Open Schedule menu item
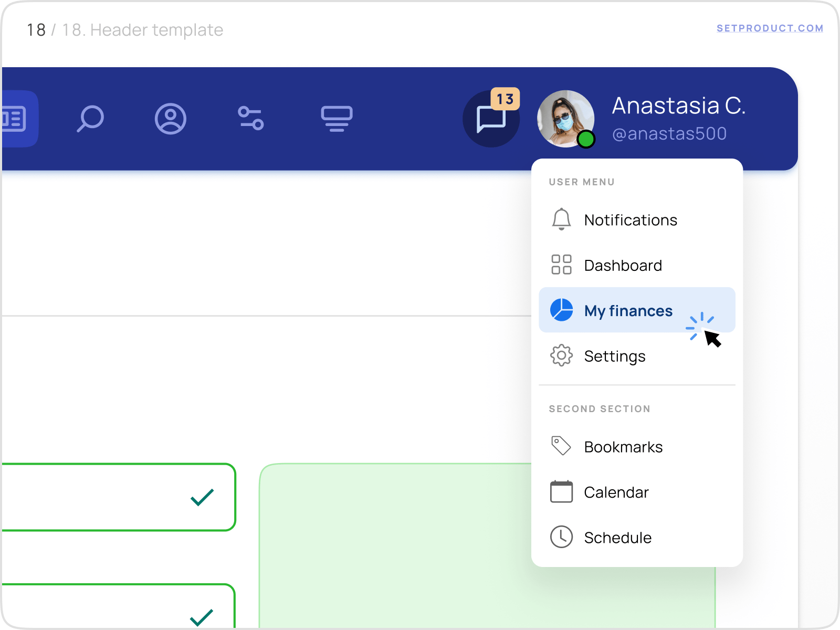Viewport: 840px width, 630px height. point(637,537)
